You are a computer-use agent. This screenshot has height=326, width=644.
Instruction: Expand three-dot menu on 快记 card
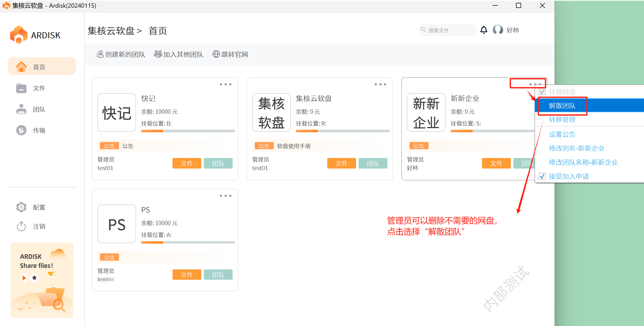[225, 84]
